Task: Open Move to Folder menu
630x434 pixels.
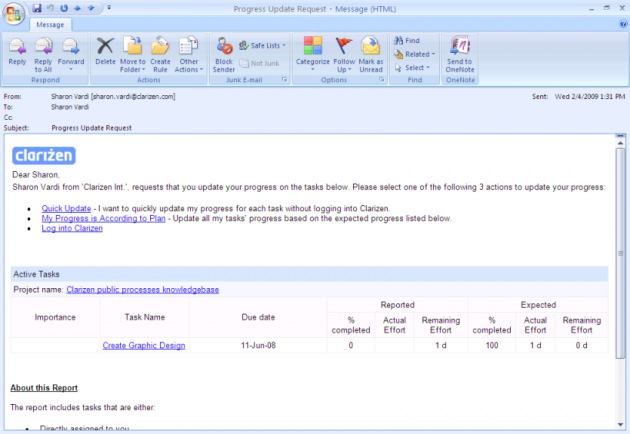Action: point(133,55)
